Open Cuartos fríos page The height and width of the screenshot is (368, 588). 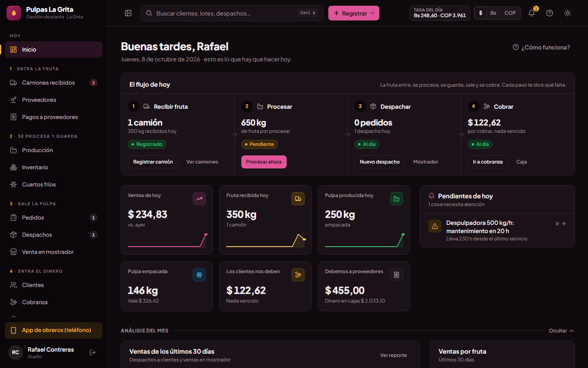(53, 184)
